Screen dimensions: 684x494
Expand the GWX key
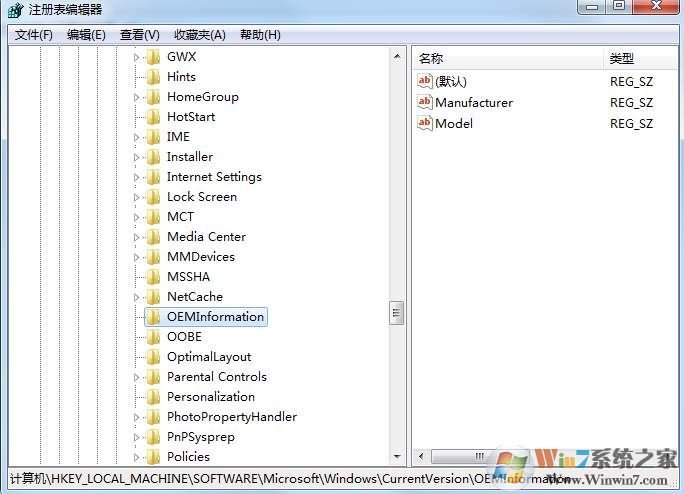(x=137, y=57)
